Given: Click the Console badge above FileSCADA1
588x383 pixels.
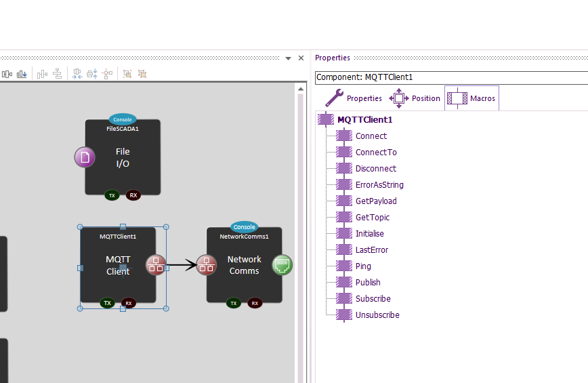Looking at the screenshot, I should [123, 119].
